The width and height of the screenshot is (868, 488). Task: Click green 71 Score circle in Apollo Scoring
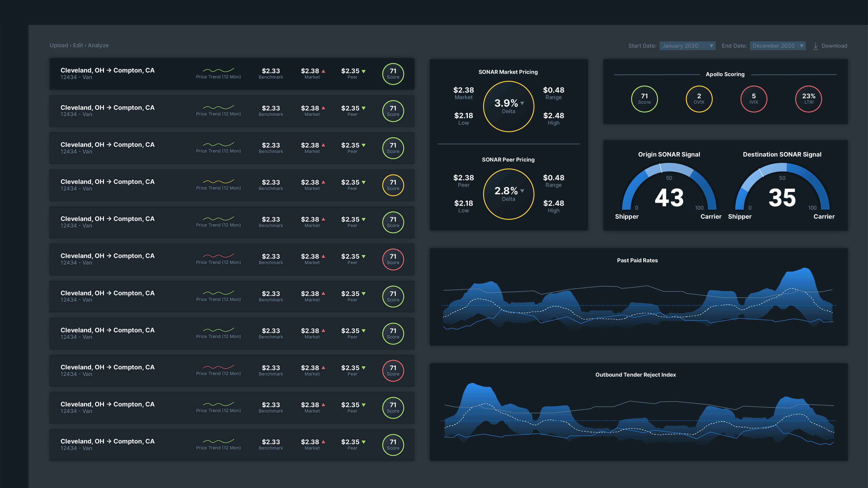tap(644, 99)
